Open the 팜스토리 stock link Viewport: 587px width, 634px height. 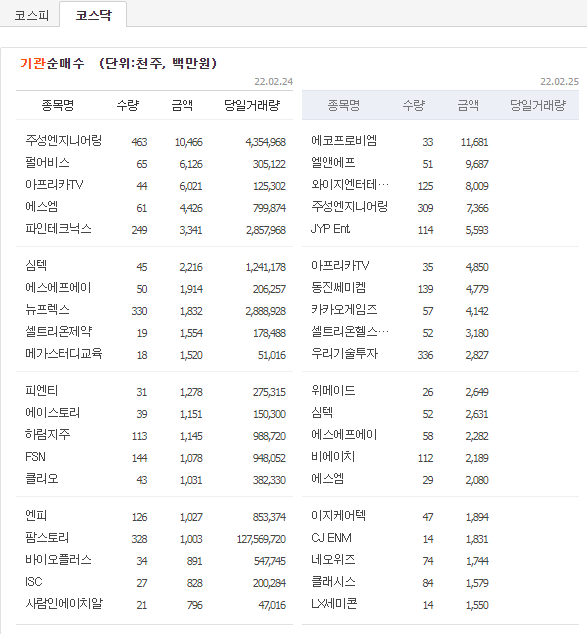point(47,537)
